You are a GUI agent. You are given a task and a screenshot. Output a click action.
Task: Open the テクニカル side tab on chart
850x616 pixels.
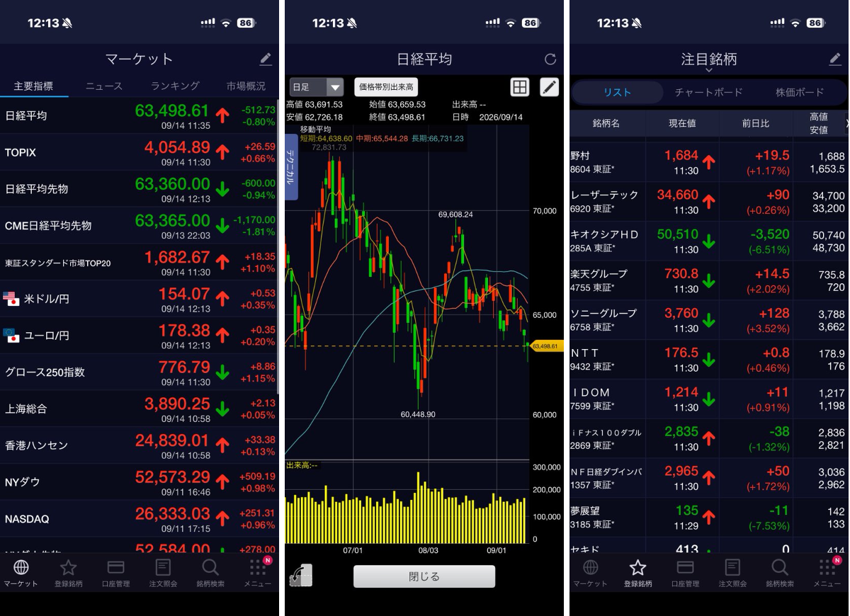click(x=291, y=167)
